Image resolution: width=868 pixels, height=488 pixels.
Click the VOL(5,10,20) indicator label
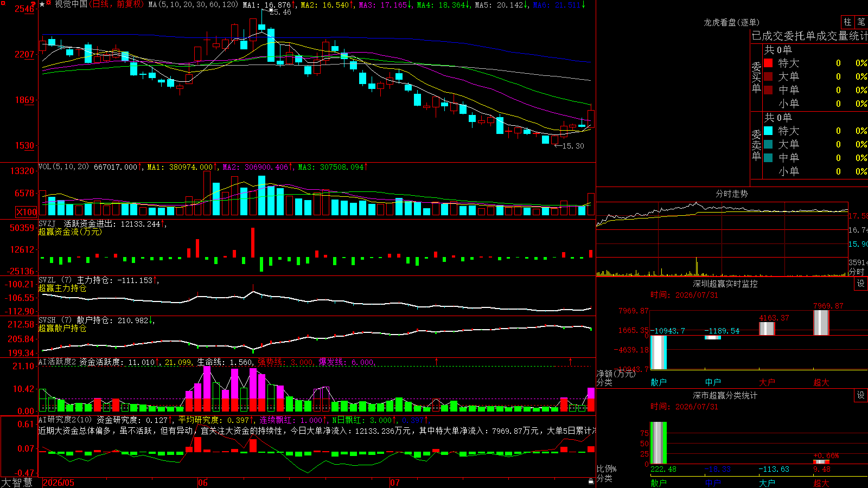pos(63,167)
